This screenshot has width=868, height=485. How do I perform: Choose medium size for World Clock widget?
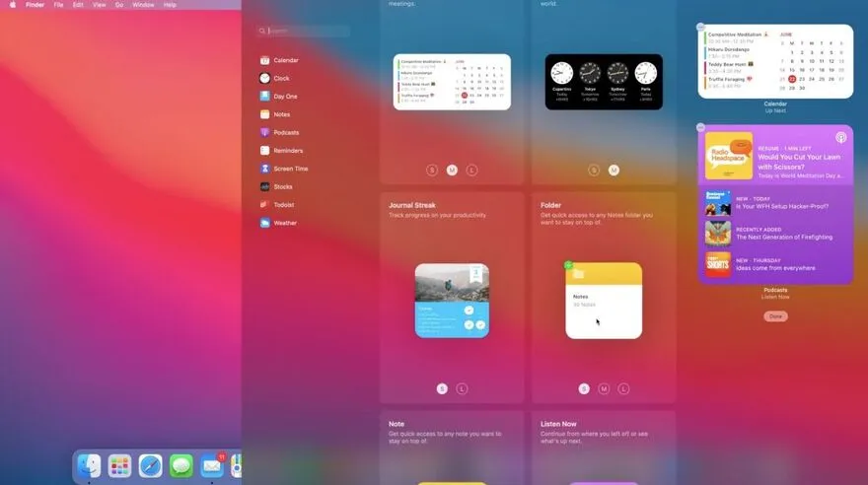coord(614,171)
